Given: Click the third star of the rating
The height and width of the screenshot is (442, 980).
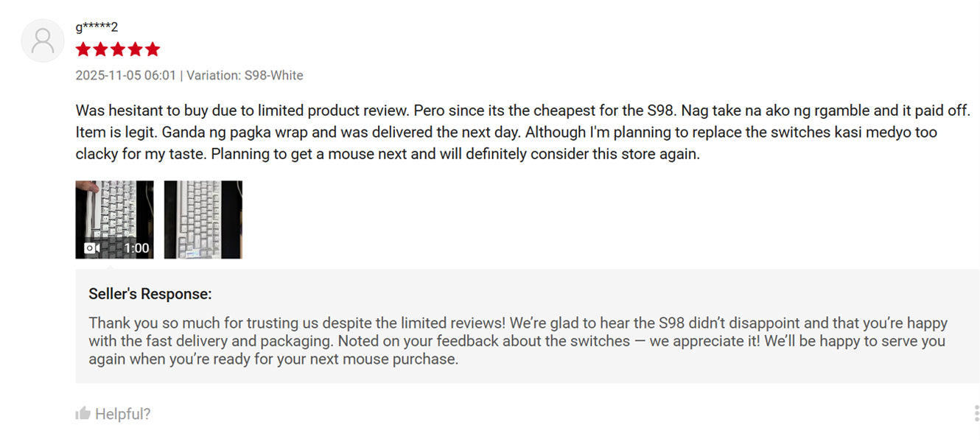Looking at the screenshot, I should click(x=116, y=49).
